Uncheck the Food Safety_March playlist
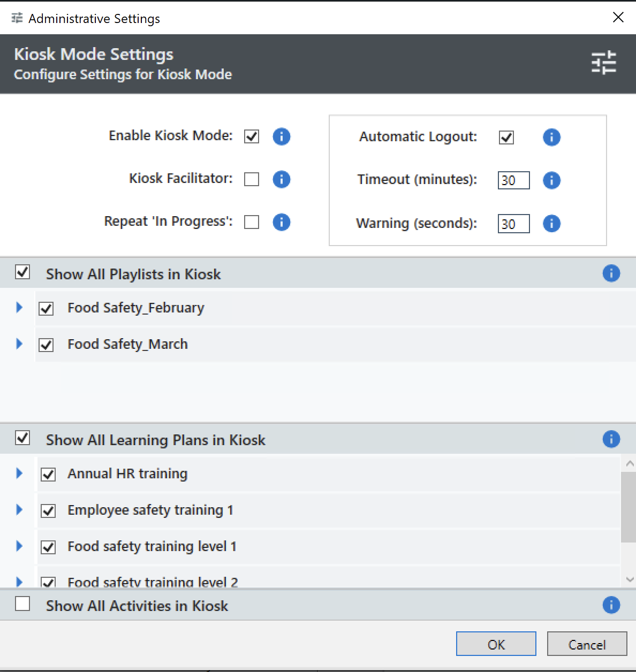 click(47, 345)
